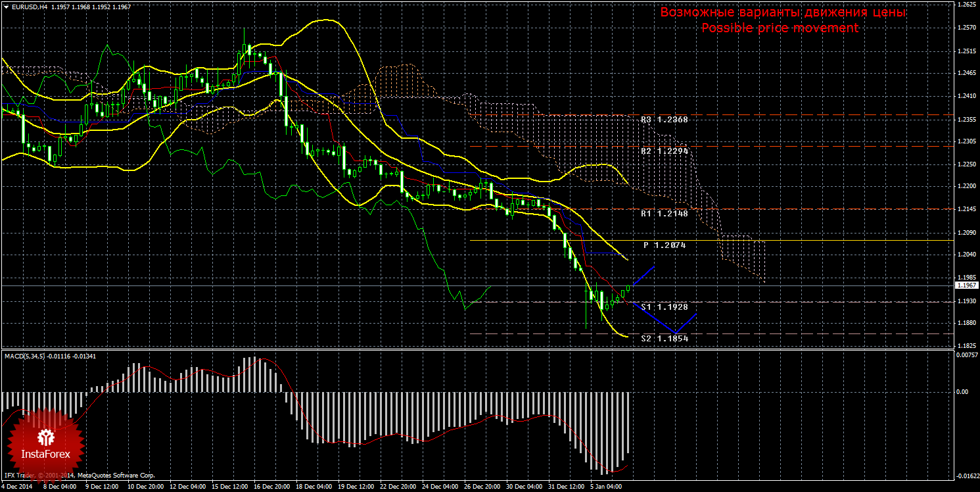Click the R1 1.2148 pivot label
This screenshot has height=492, width=980.
point(664,214)
